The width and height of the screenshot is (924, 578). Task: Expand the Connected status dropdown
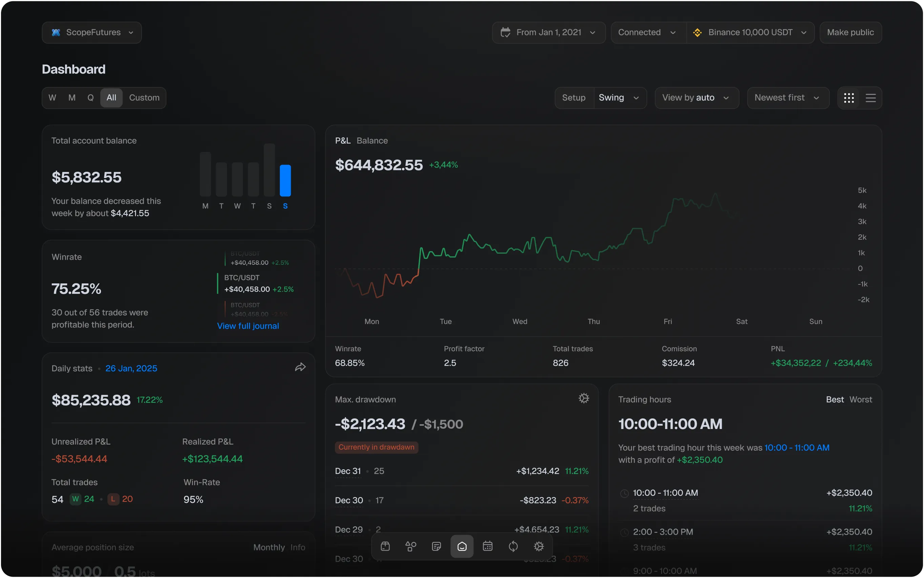[x=649, y=33]
